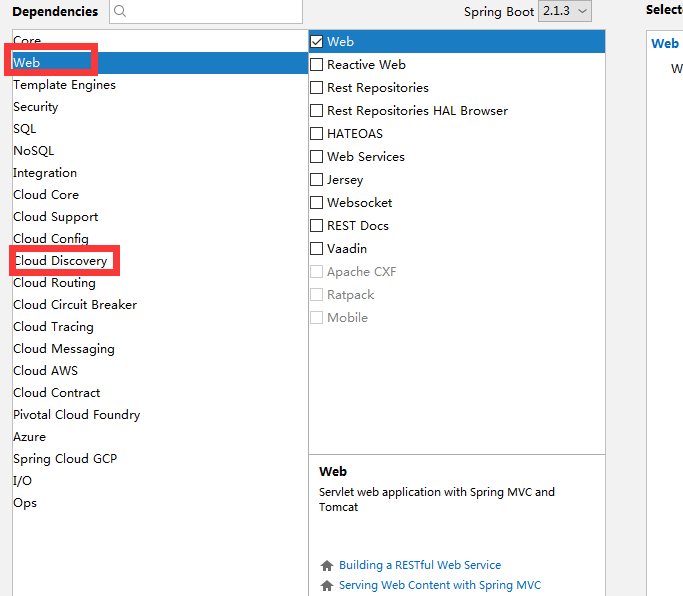This screenshot has width=683, height=596.
Task: Enable the Vaadin dependency checkbox
Action: 317,249
